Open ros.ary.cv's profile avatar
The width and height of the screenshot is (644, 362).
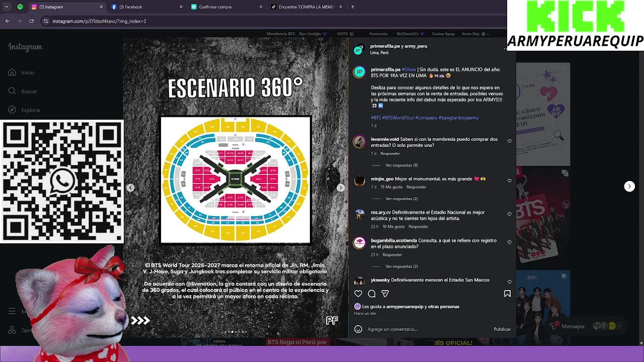[359, 215]
